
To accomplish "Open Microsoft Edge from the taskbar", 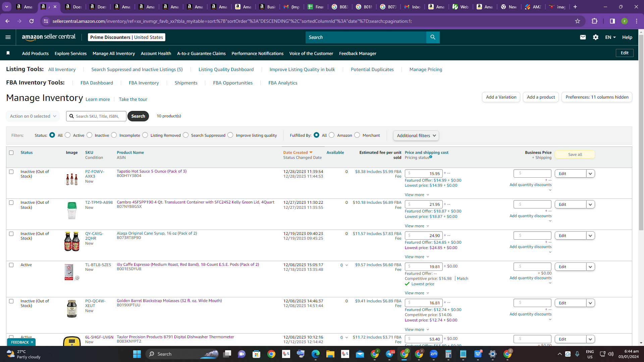I will tap(315, 354).
